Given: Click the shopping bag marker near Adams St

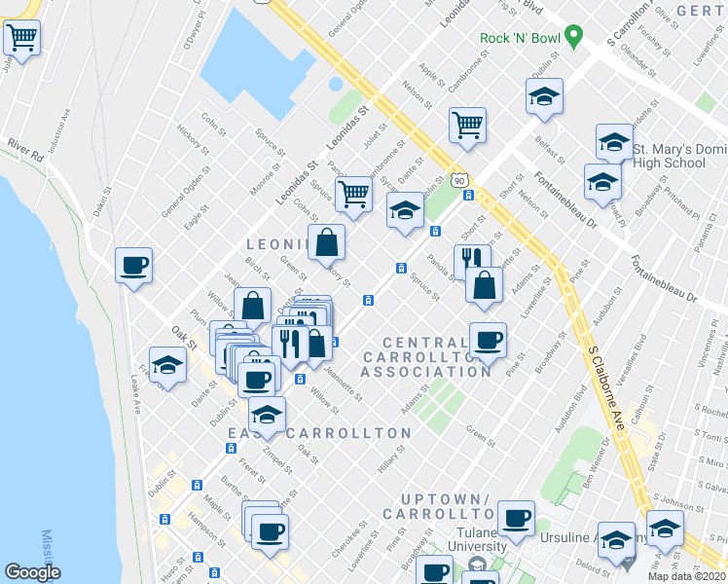Looking at the screenshot, I should pos(484,287).
